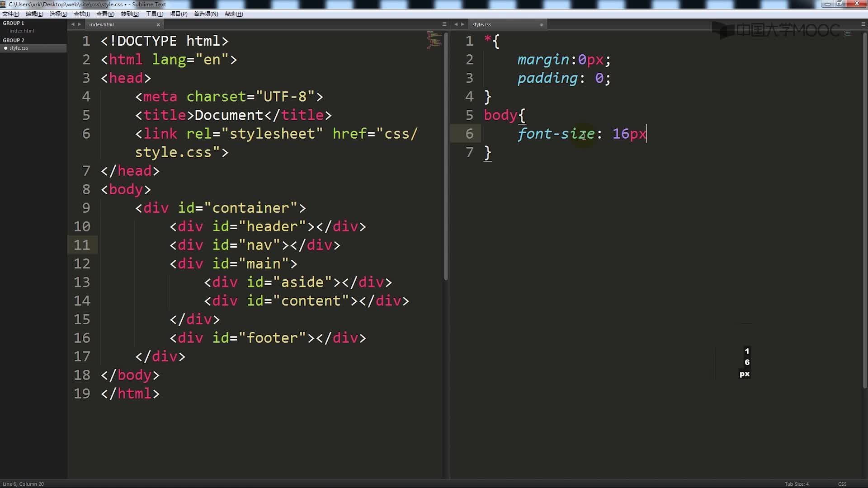Select style.css in sidebar Group 2
The width and height of the screenshot is (868, 488).
[19, 48]
